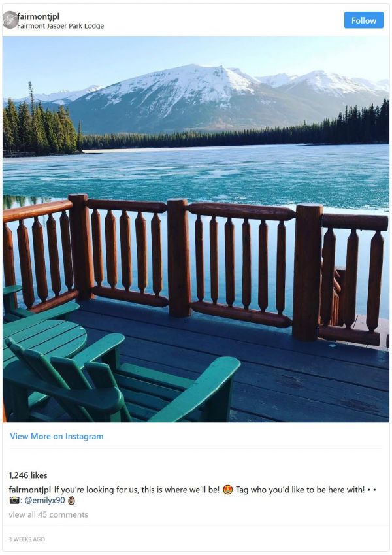Click the fairmontjpl profile avatar icon
Viewport: 392px width, 555px height.
(x=10, y=20)
